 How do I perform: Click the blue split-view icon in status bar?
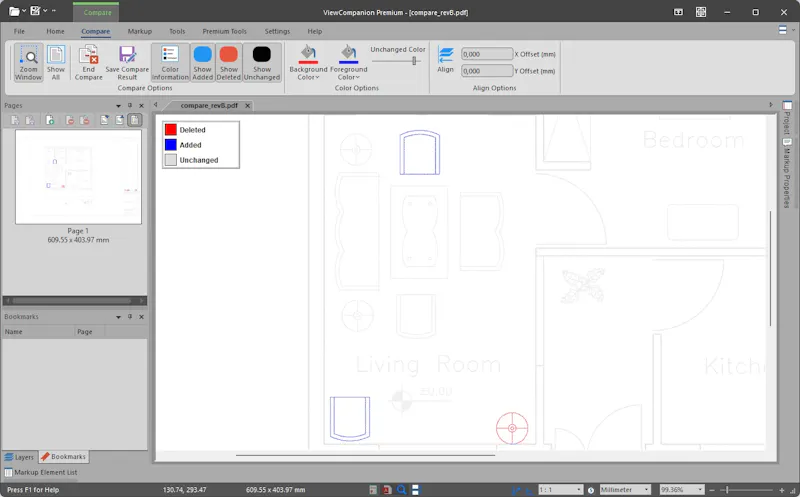415,490
